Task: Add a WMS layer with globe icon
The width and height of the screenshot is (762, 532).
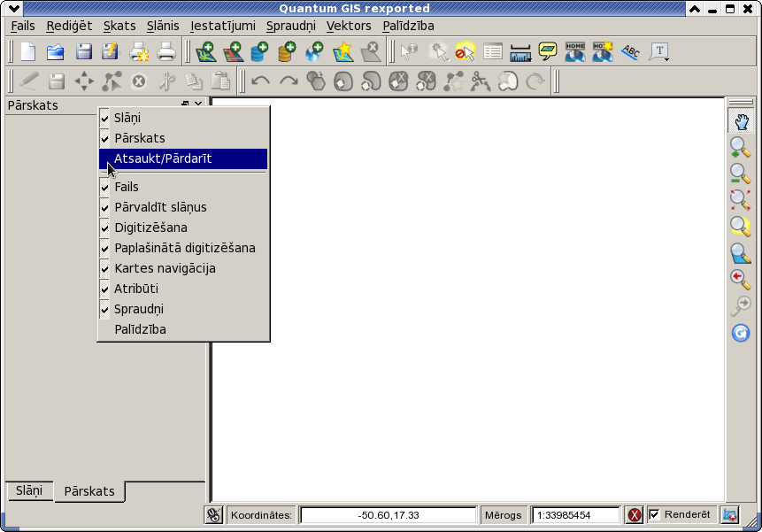Action: (314, 51)
